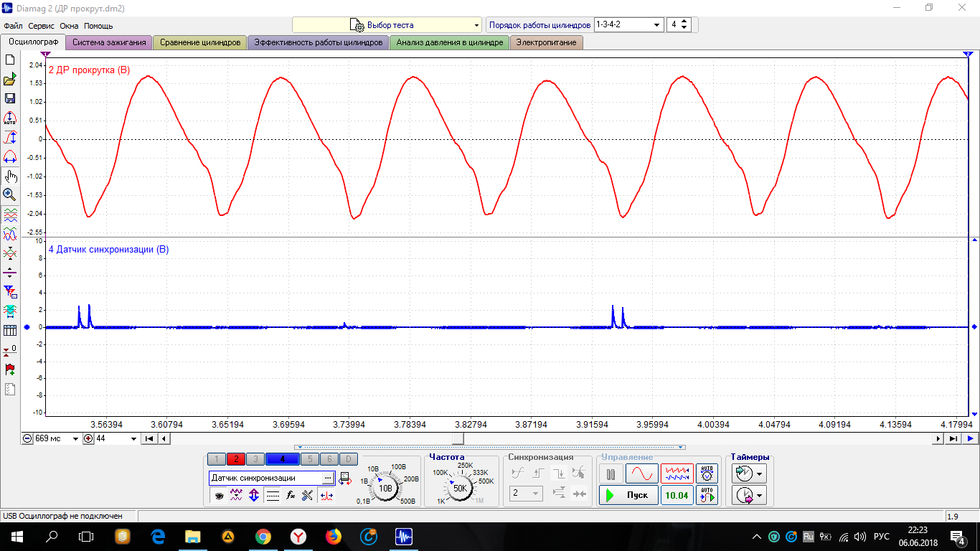
Task: Select the magnifier zoom tool
Action: click(x=10, y=194)
